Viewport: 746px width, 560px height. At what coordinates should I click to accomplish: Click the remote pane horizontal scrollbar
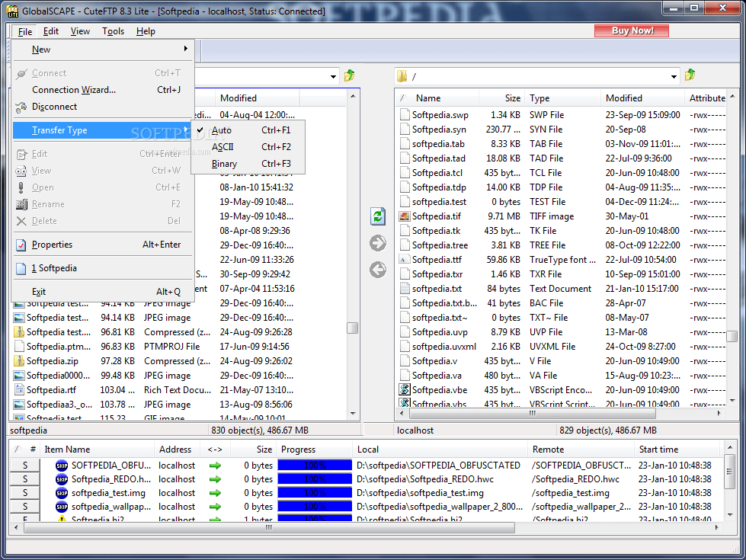[x=532, y=414]
